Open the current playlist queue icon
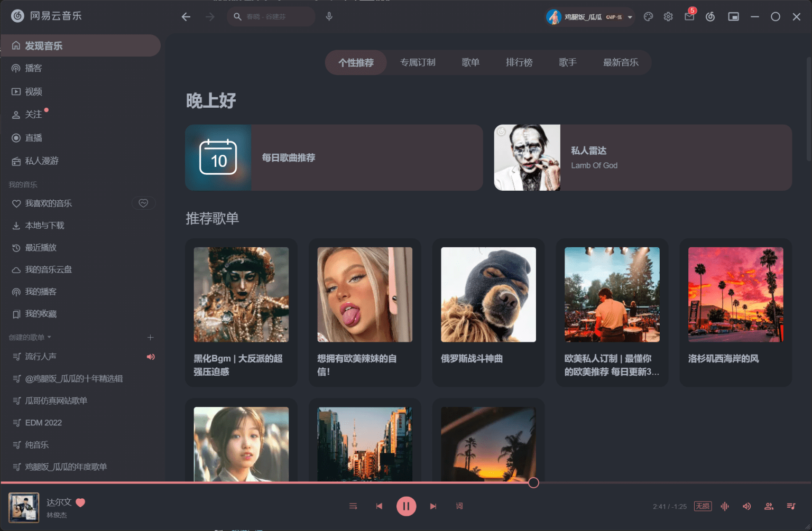This screenshot has width=812, height=531. pyautogui.click(x=791, y=506)
